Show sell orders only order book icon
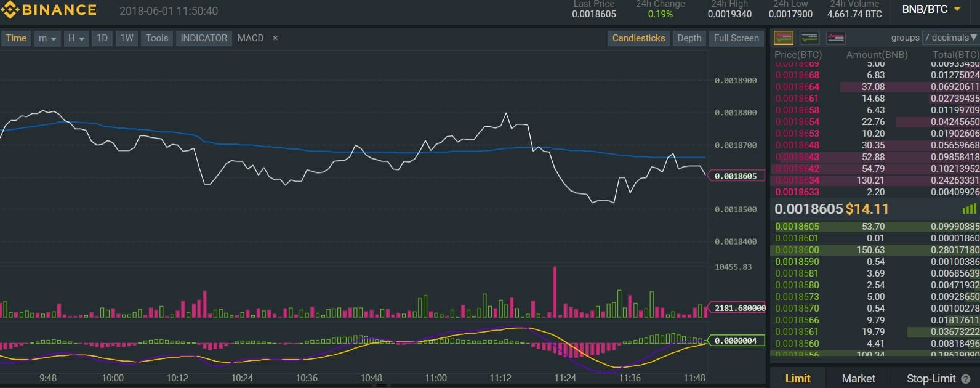 click(835, 38)
